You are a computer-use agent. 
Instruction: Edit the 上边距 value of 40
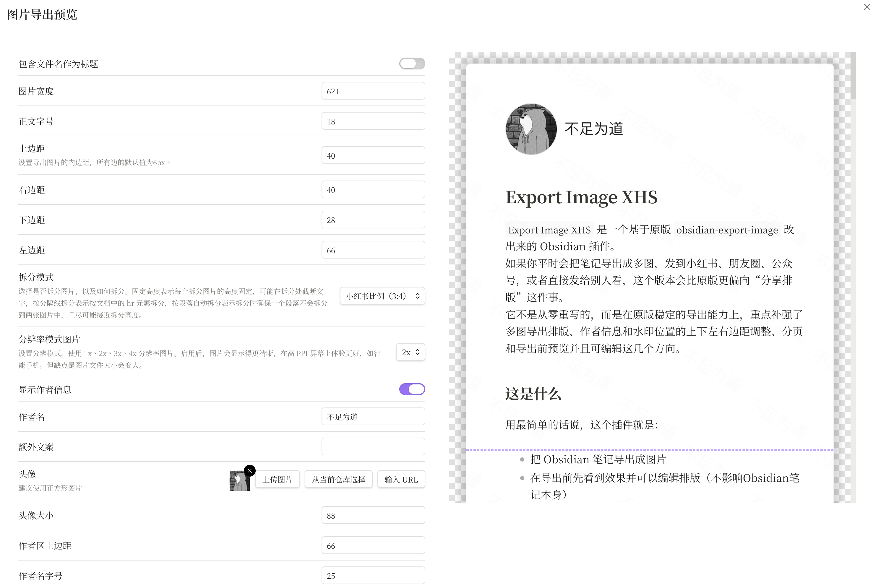tap(373, 155)
